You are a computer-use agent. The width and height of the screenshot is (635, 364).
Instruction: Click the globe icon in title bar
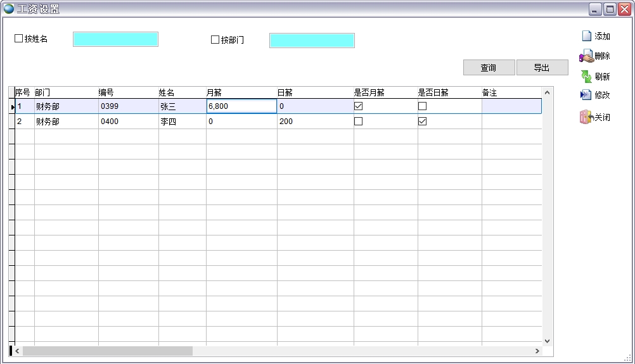pos(9,9)
